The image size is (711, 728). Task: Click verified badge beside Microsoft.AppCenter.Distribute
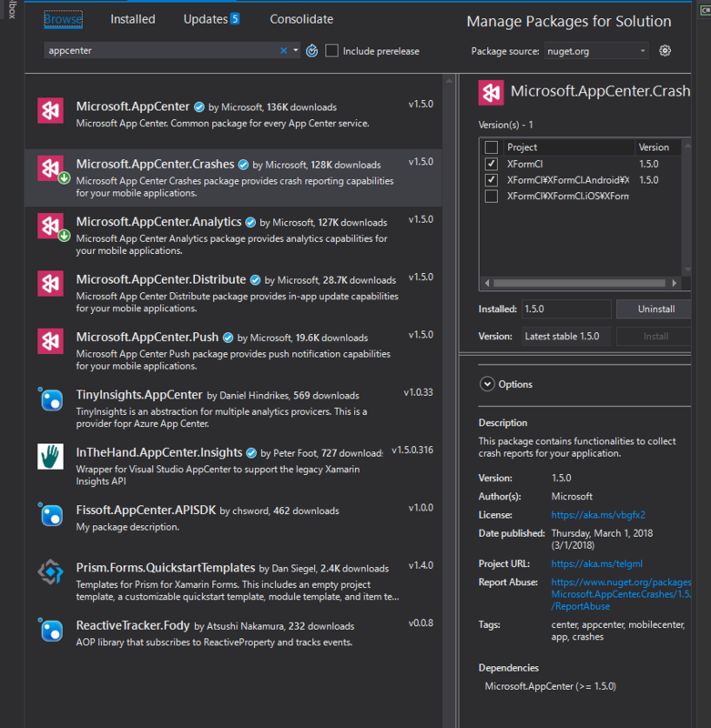tap(256, 280)
